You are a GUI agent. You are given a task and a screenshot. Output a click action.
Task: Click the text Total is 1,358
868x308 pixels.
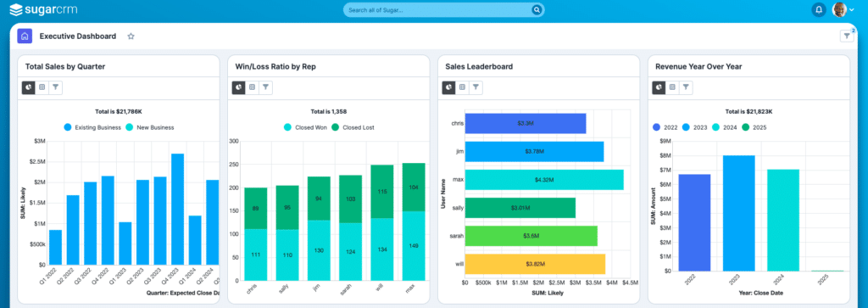click(x=329, y=111)
